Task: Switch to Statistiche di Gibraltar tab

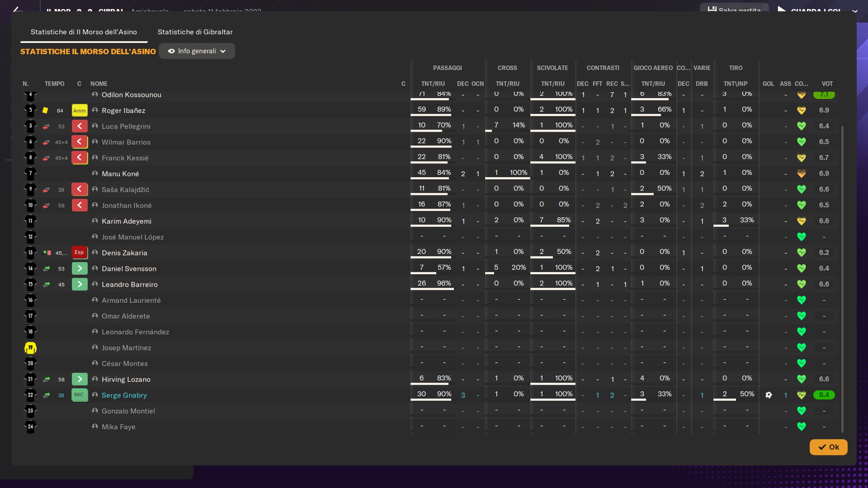Action: [x=195, y=32]
